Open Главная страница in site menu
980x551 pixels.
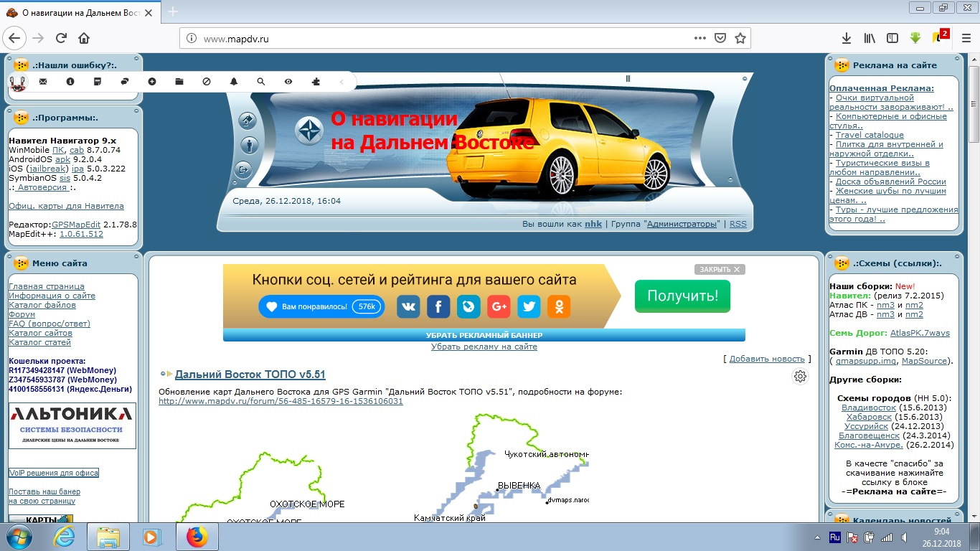tap(47, 286)
